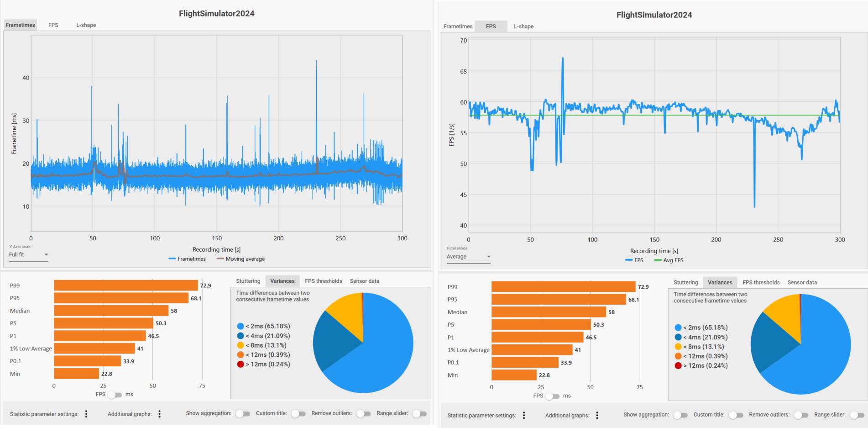The height and width of the screenshot is (428, 868).
Task: Click FPS legend entry under right chart
Action: tap(634, 260)
